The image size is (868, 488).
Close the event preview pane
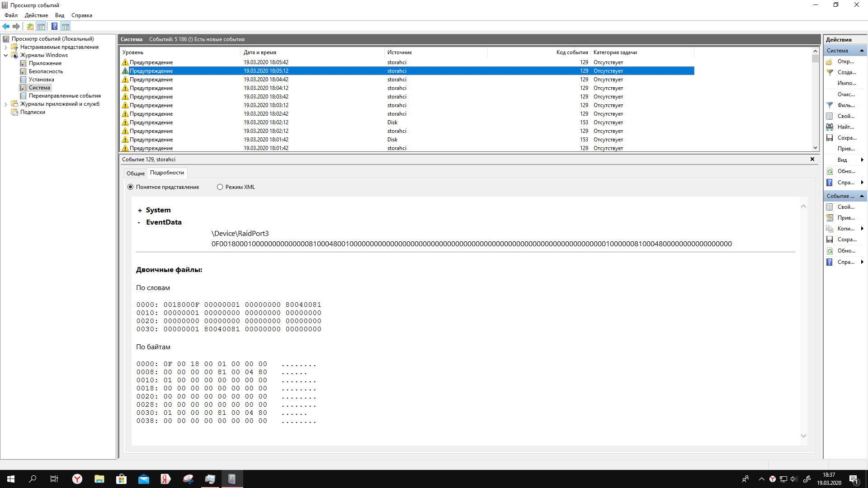[x=812, y=159]
